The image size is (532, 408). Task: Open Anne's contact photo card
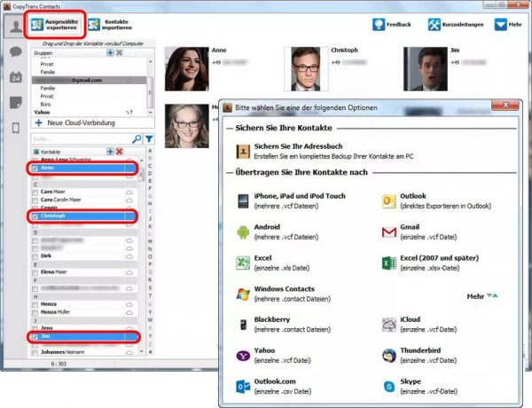[x=186, y=69]
